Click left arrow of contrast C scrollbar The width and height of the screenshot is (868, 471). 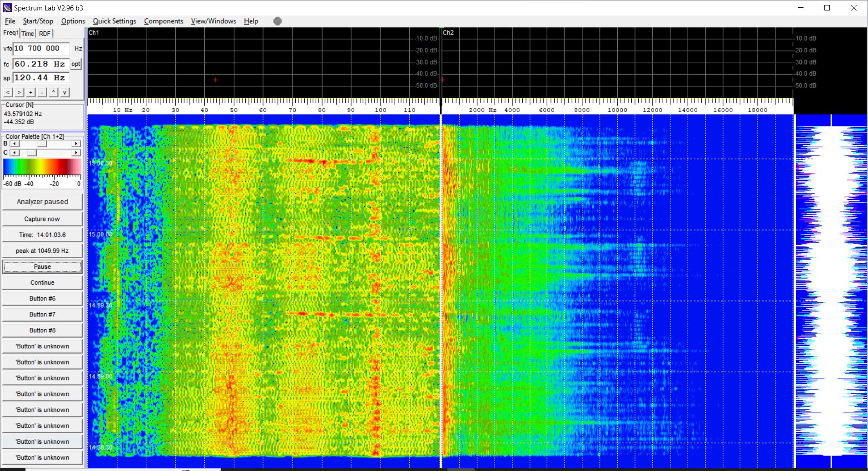[x=15, y=153]
